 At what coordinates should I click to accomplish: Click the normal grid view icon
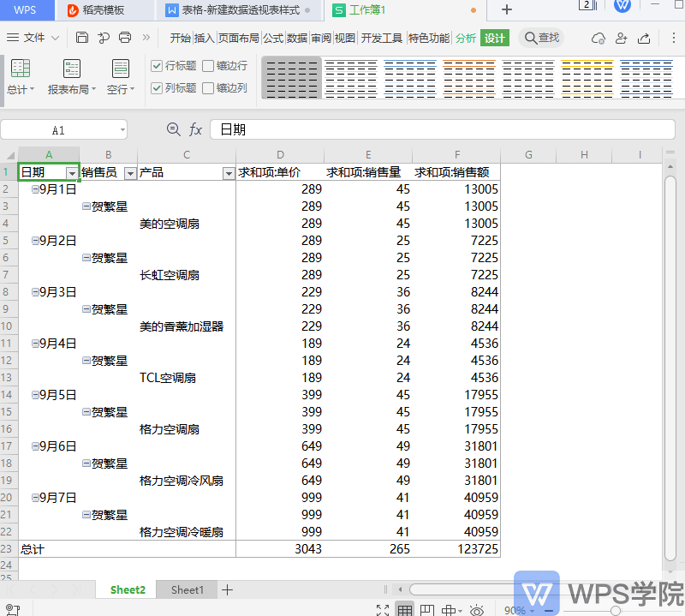click(405, 609)
